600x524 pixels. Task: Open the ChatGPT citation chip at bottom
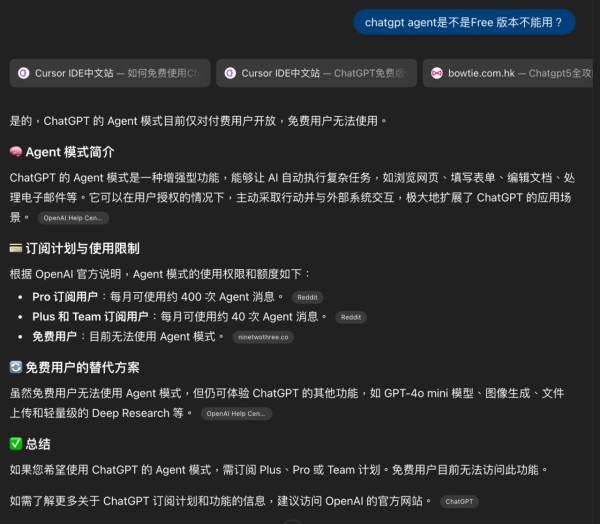click(x=459, y=502)
